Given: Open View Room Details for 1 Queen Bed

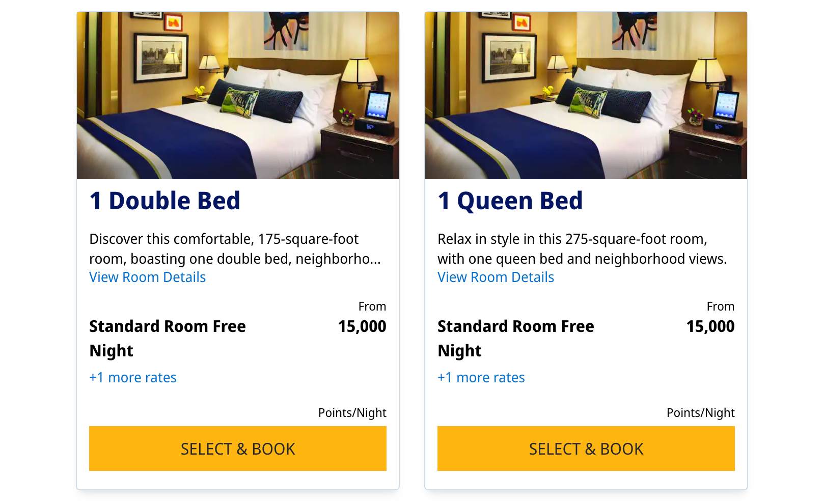Looking at the screenshot, I should click(496, 277).
